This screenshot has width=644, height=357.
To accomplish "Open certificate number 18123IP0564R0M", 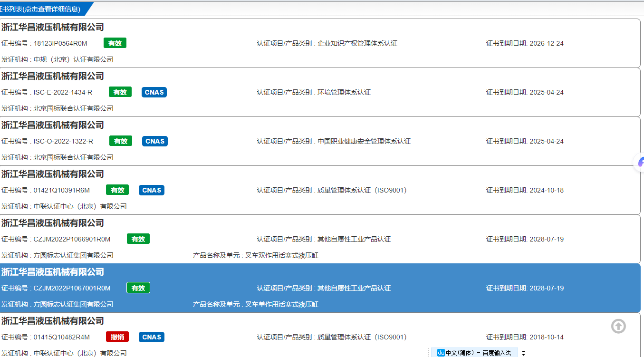I will coord(60,43).
